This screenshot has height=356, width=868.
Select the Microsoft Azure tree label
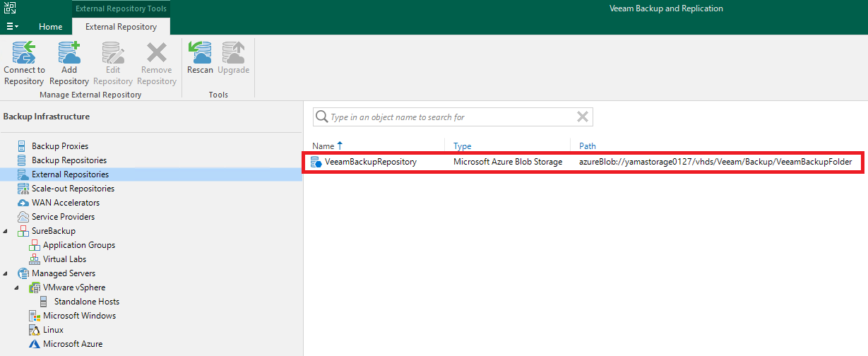coord(73,344)
